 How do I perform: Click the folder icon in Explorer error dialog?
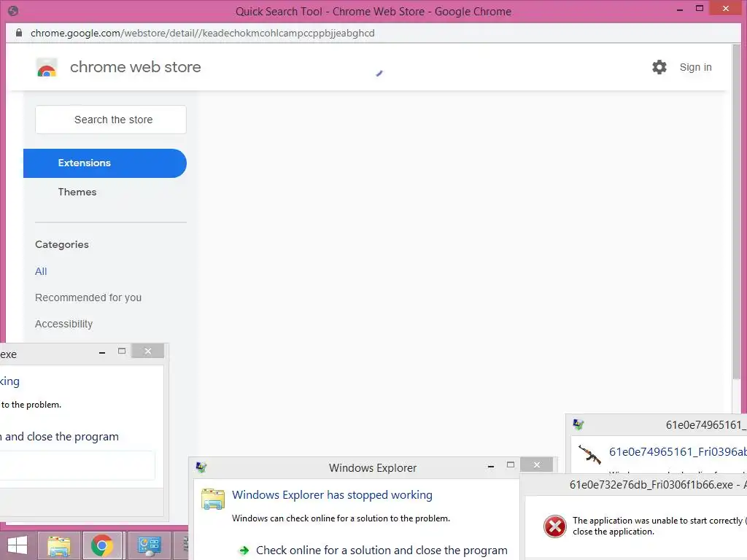click(212, 499)
